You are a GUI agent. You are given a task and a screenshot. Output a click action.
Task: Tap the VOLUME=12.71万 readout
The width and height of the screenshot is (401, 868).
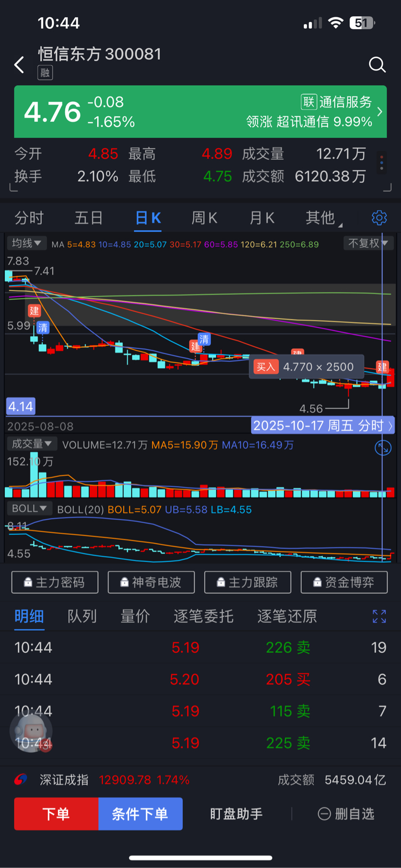[x=105, y=445]
